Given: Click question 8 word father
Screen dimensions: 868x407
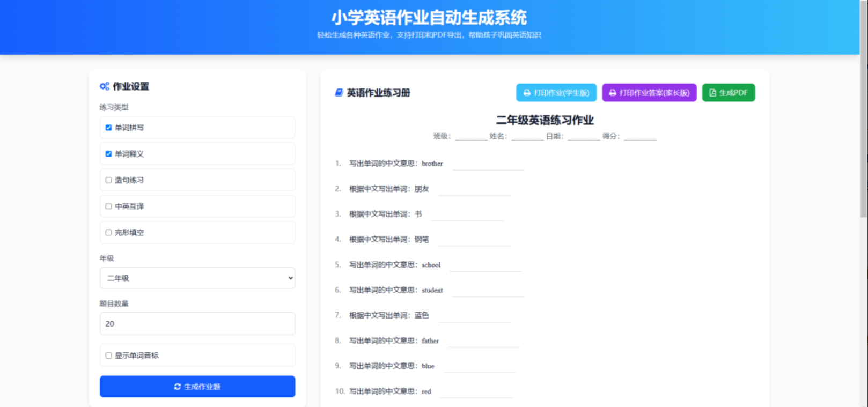Looking at the screenshot, I should (x=430, y=341).
